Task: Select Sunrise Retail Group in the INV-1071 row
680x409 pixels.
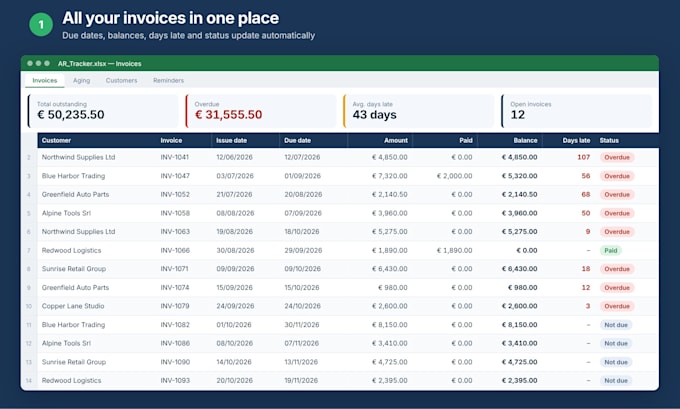Action: tap(74, 268)
